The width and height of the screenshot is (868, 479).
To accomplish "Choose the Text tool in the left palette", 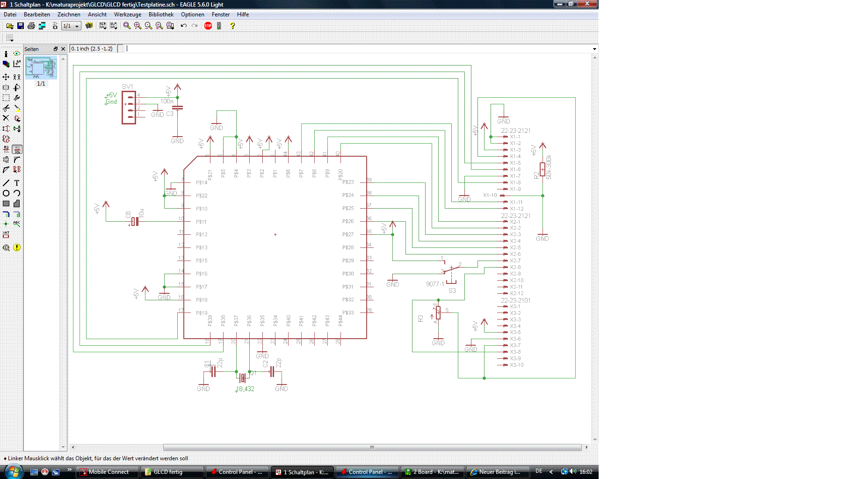I will coord(17,183).
